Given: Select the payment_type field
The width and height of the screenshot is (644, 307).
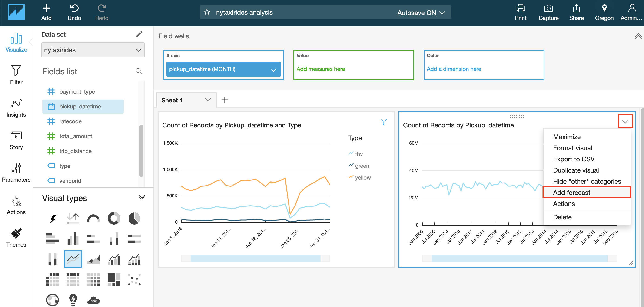Looking at the screenshot, I should click(x=83, y=92).
